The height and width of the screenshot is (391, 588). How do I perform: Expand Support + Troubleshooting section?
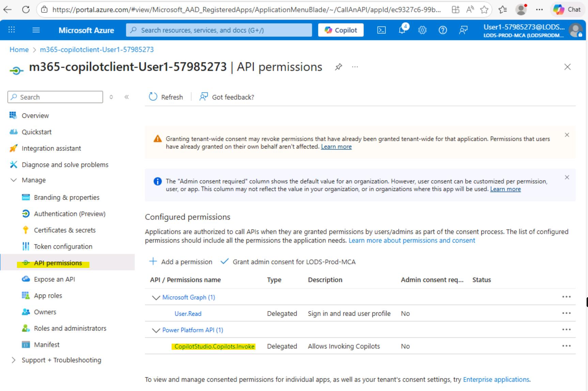13,360
